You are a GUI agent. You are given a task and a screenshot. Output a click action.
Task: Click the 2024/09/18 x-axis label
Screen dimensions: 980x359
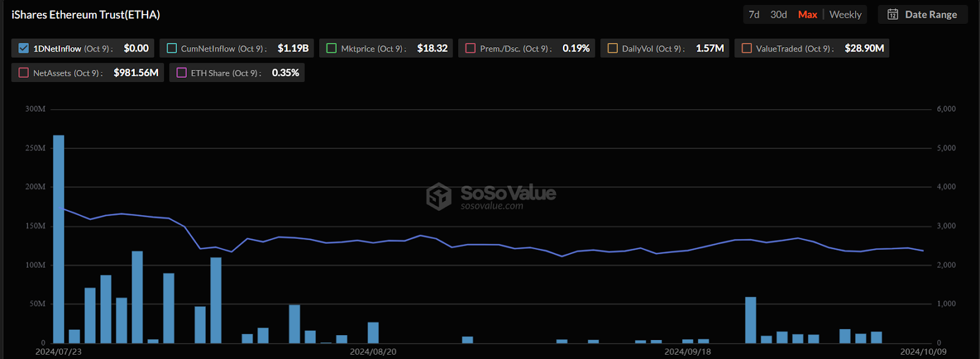tap(688, 352)
